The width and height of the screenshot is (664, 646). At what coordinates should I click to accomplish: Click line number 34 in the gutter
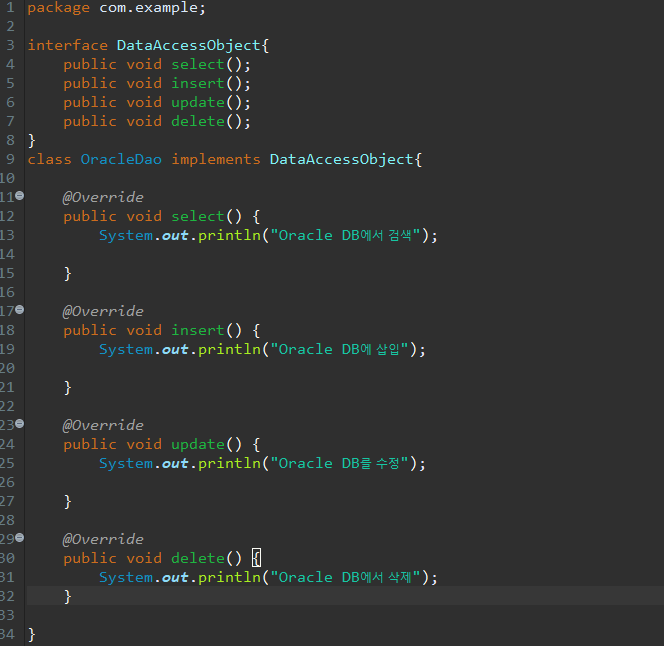pyautogui.click(x=7, y=635)
